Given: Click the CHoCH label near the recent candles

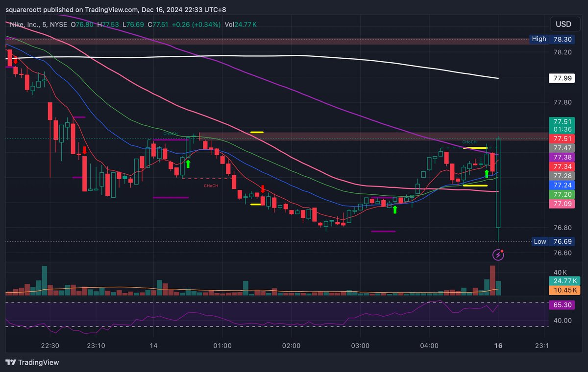Looking at the screenshot, I should pos(468,142).
